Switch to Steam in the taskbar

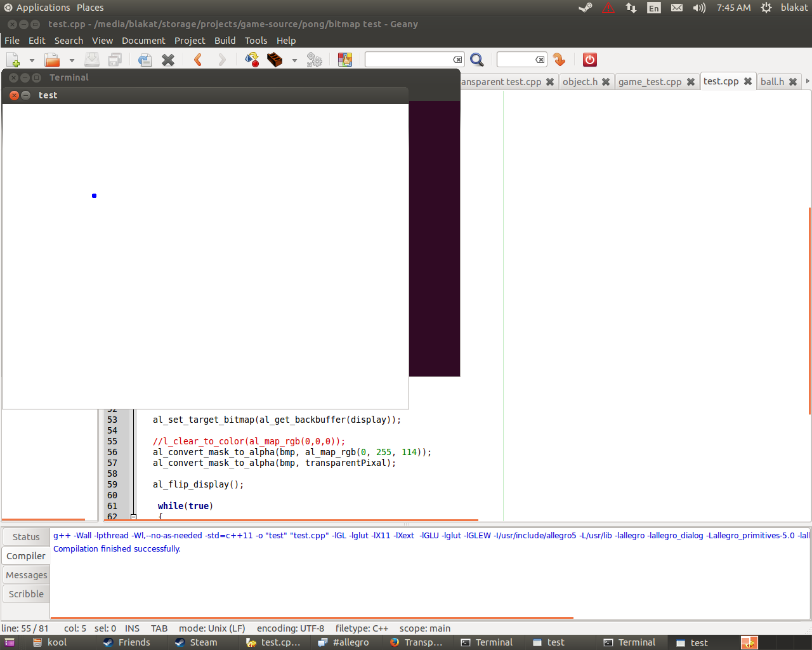tap(197, 642)
